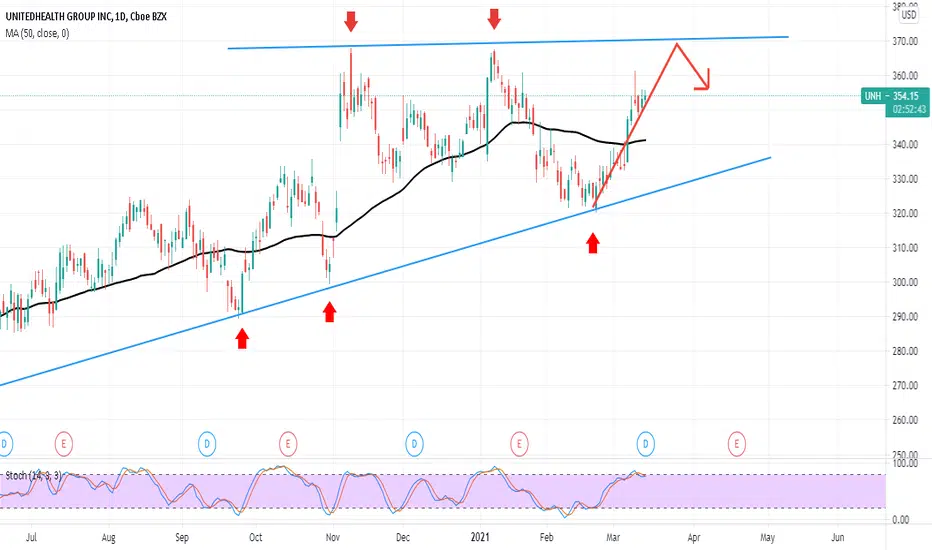Screen dimensions: 932x550
Task: Click the 300.00 price axis label
Action: coord(905,282)
